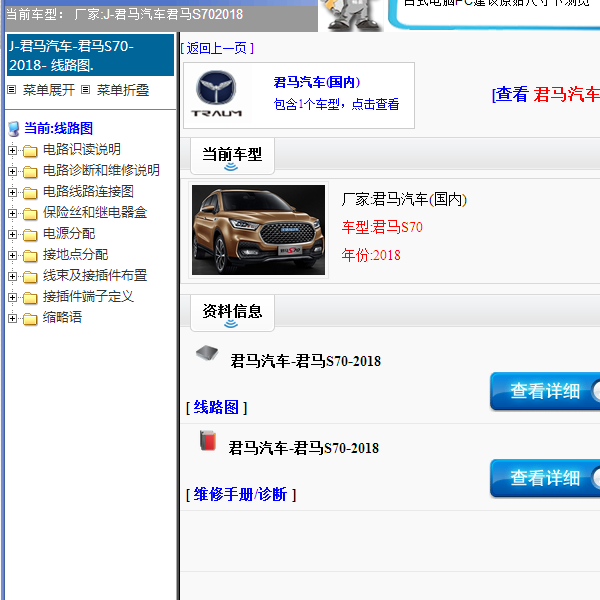Expand the 电路线路连接图 tree node

(12, 192)
